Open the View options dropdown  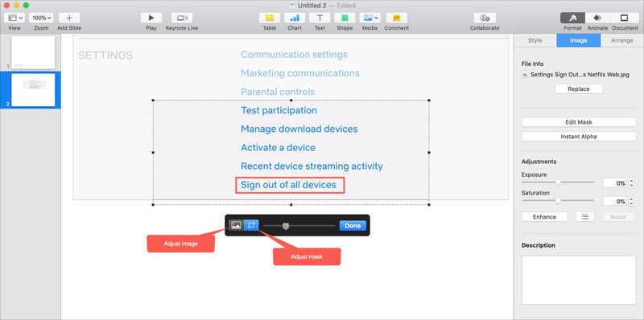click(x=14, y=18)
